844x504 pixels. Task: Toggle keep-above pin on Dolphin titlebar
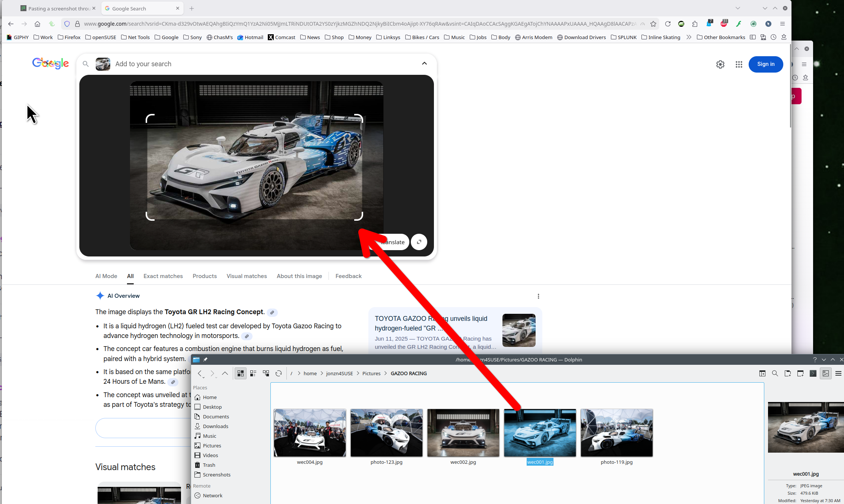[x=205, y=360]
